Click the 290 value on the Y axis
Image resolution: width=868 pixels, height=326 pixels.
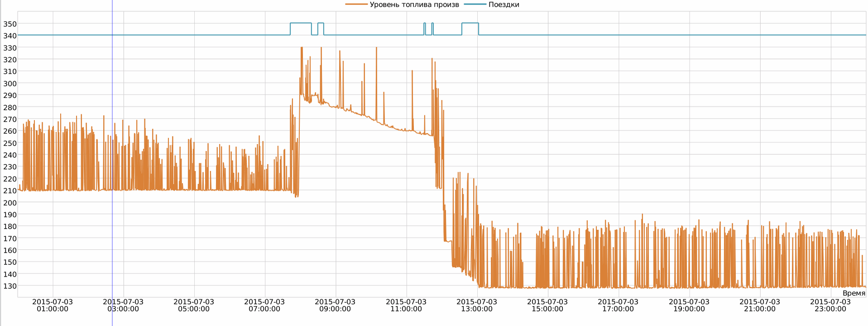pyautogui.click(x=10, y=95)
